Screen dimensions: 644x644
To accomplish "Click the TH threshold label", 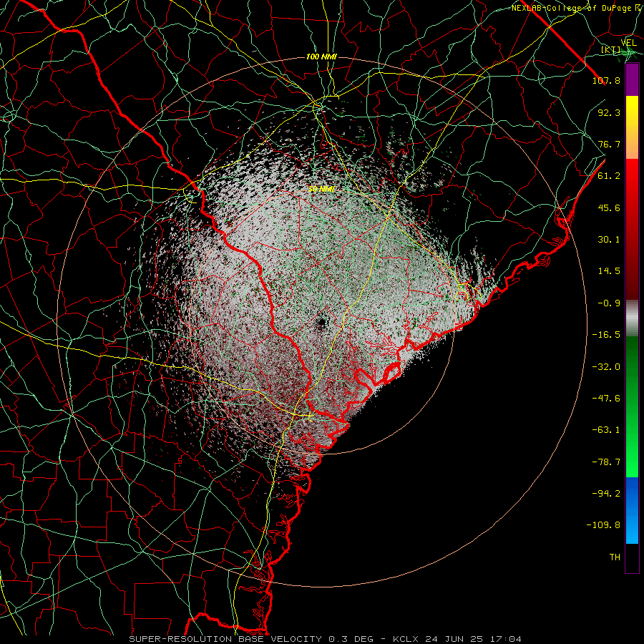I will click(x=615, y=557).
